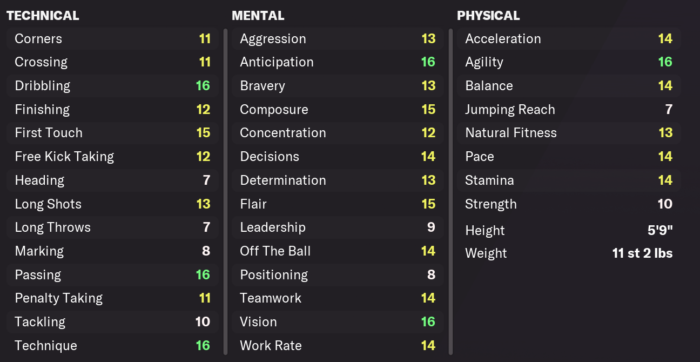Image resolution: width=700 pixels, height=362 pixels.
Task: Select the Agility attribute row
Action: tap(569, 62)
